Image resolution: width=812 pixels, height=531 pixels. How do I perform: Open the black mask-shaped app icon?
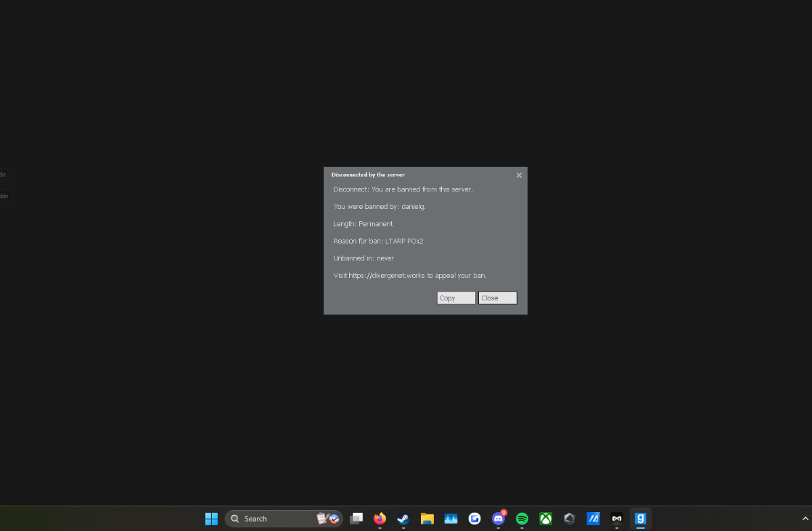[x=616, y=519]
